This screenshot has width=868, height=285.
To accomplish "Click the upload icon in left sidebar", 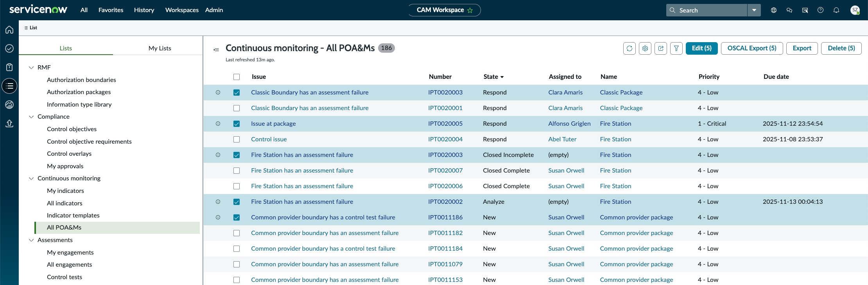I will pyautogui.click(x=9, y=123).
